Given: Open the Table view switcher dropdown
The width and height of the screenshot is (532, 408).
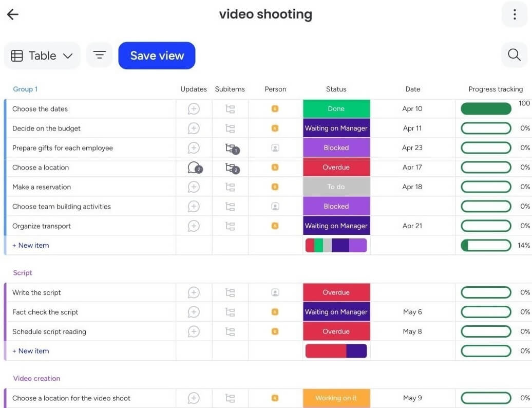Looking at the screenshot, I should click(42, 55).
